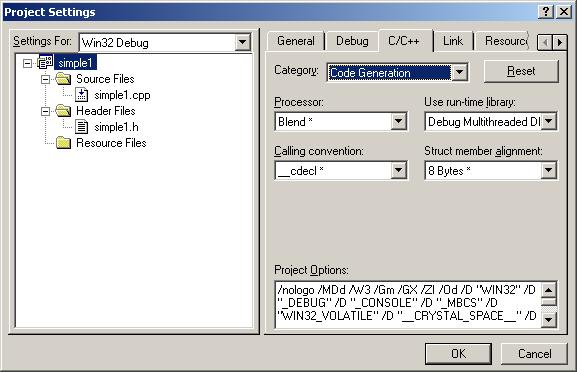Viewport: 577px width, 372px height.
Task: Open the Use run-time library dropdown
Action: point(549,121)
